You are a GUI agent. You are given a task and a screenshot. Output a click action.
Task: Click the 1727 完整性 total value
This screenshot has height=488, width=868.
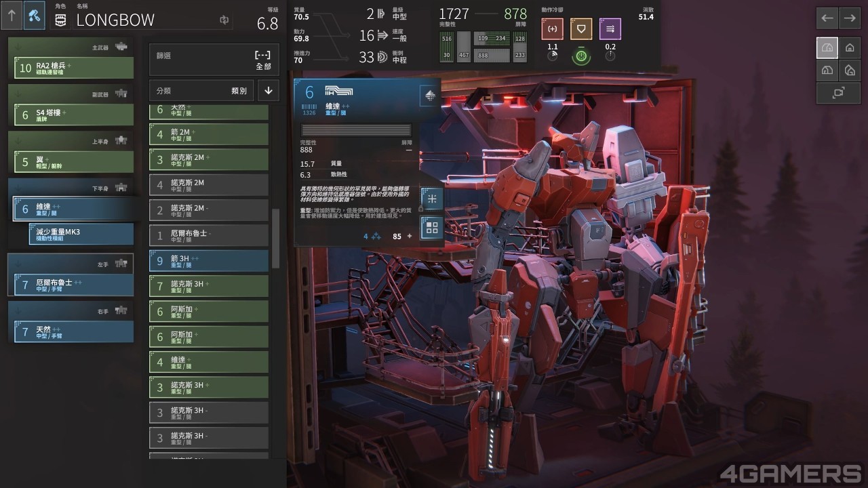coord(454,14)
